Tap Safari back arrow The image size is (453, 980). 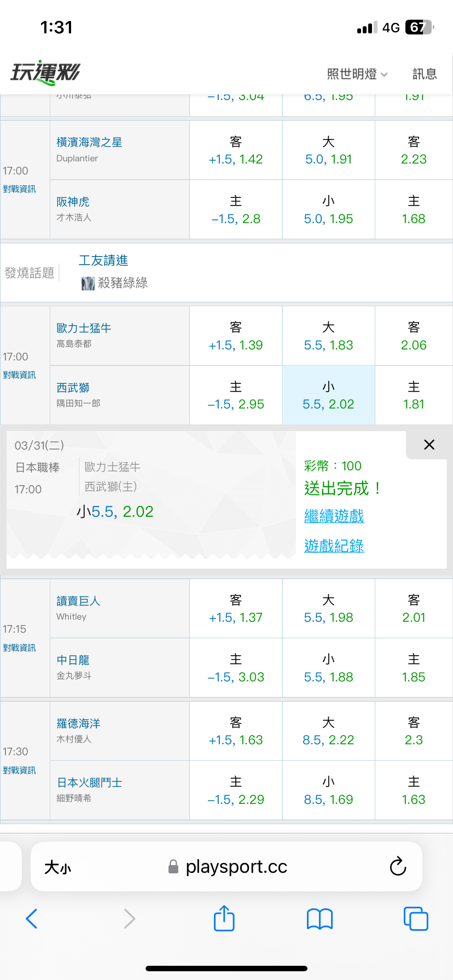click(32, 919)
